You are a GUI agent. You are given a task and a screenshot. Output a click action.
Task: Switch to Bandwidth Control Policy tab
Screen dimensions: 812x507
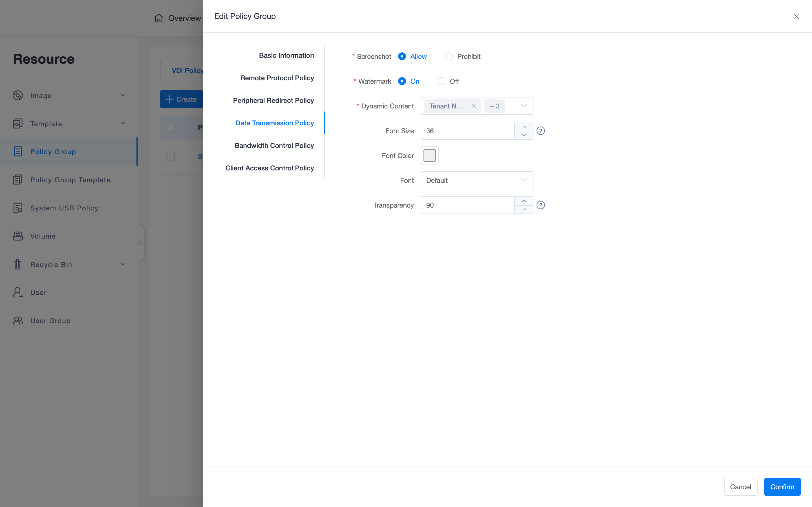coord(274,146)
